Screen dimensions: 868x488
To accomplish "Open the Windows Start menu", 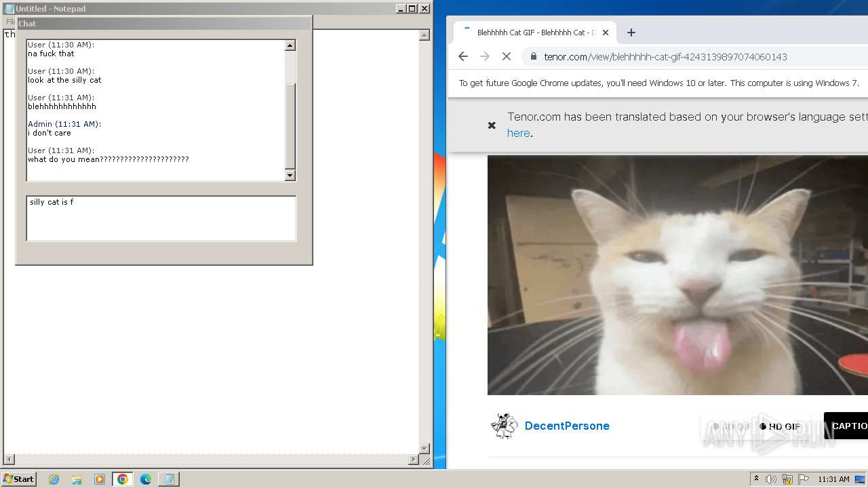I will (18, 479).
